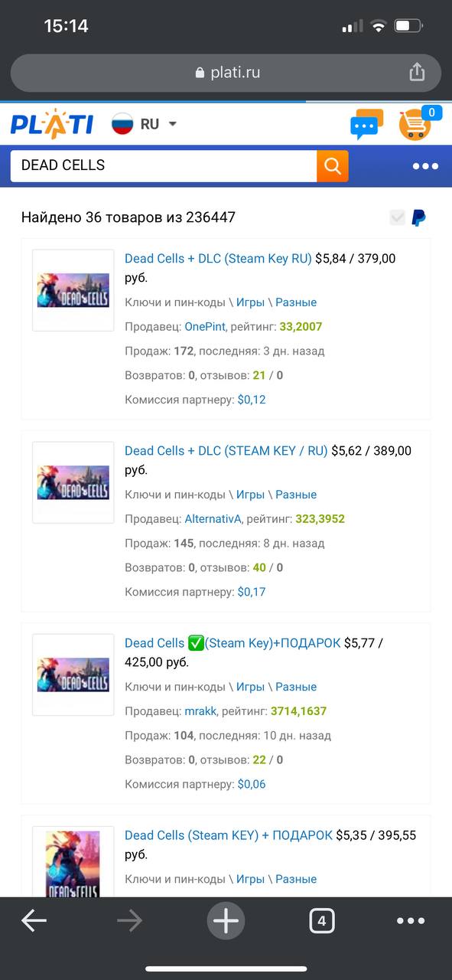Open the browser's bottom three-dot menu

[x=411, y=921]
